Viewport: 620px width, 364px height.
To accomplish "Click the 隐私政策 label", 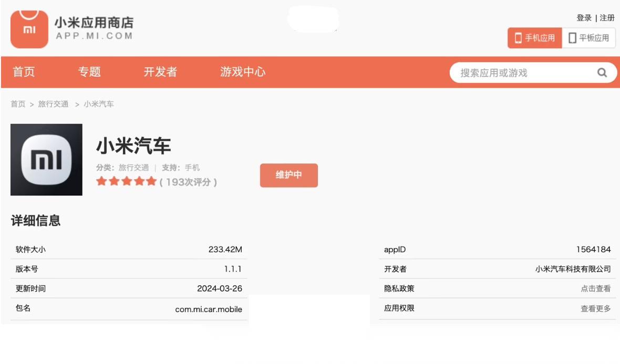I will 399,288.
